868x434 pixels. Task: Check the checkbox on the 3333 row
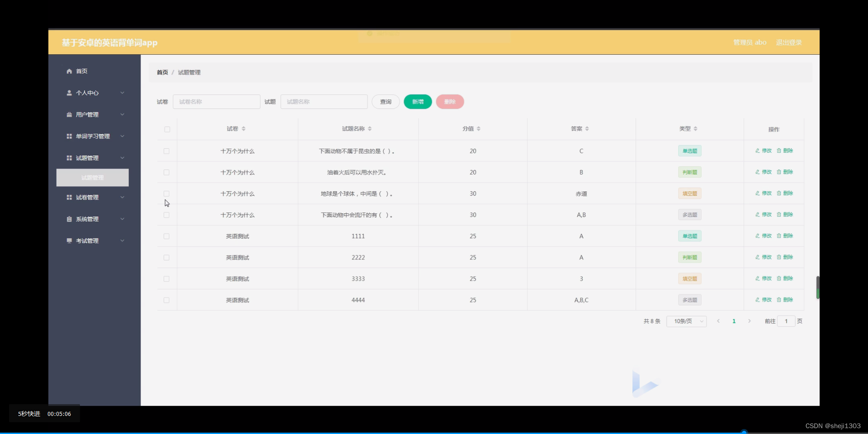click(x=166, y=279)
